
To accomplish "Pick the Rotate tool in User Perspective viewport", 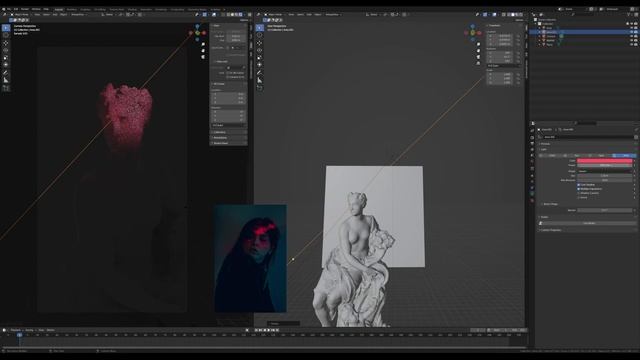I will click(260, 50).
